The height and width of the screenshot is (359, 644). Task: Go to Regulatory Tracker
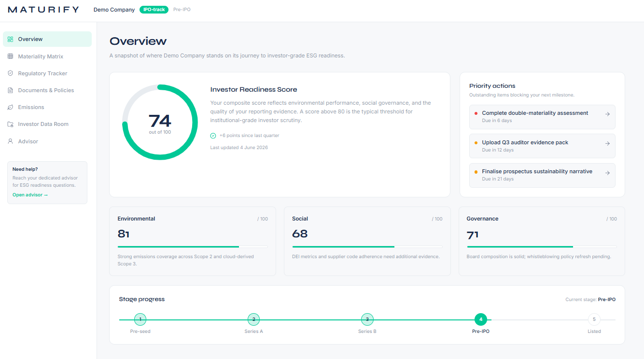click(47, 73)
